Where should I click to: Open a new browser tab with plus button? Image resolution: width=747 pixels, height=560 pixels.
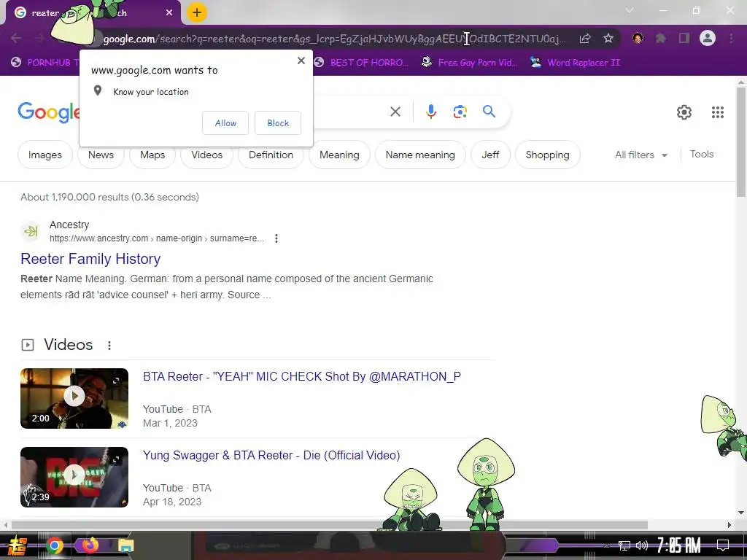pyautogui.click(x=197, y=12)
